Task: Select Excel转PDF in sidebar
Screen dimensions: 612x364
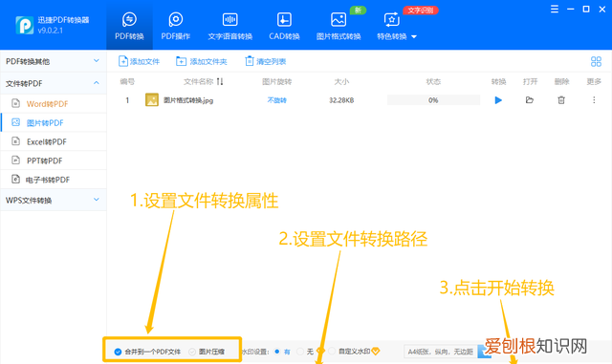Action: pyautogui.click(x=54, y=141)
